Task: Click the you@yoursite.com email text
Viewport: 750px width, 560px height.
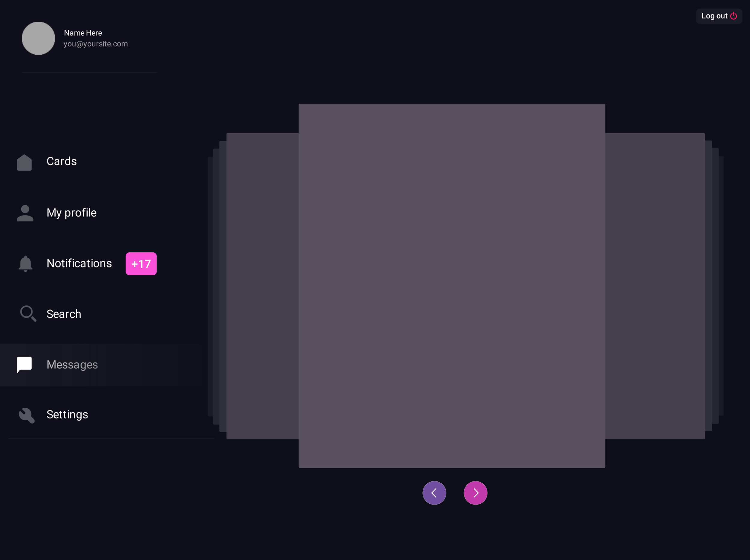Action: pyautogui.click(x=96, y=44)
